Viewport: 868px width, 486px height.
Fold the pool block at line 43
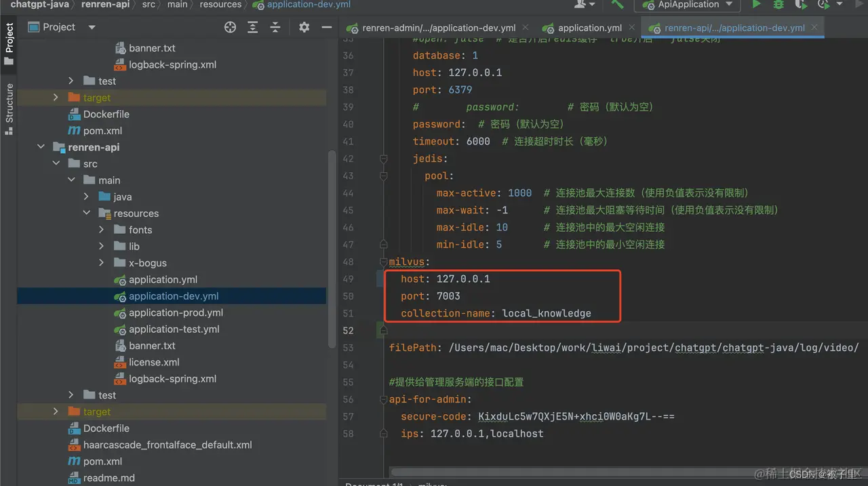(383, 176)
